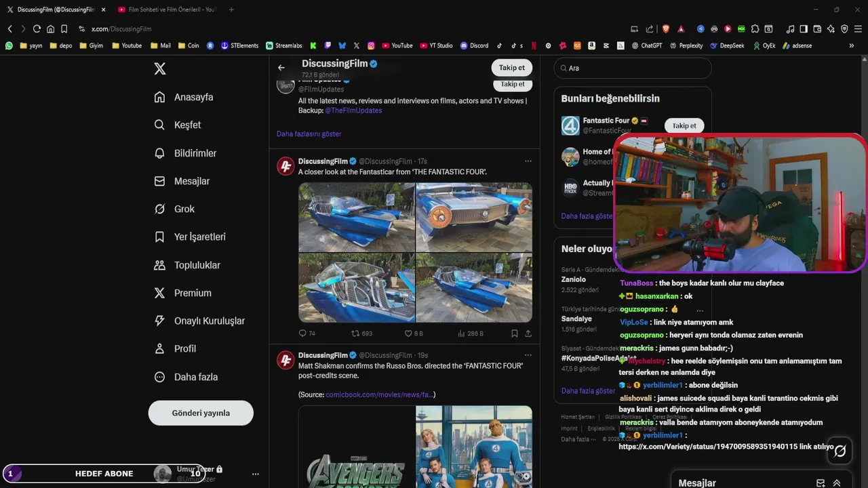This screenshot has height=488, width=868.
Task: Click Daha fazlasını göster link
Action: pos(309,134)
